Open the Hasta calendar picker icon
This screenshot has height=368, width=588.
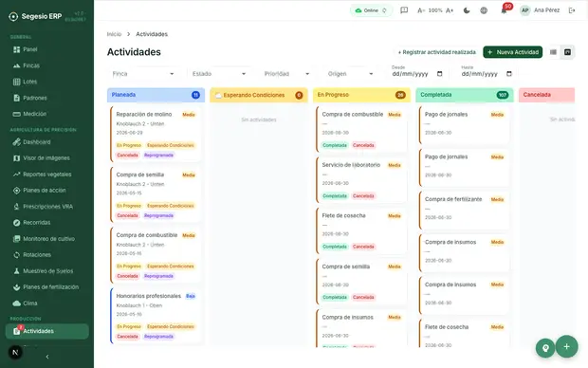[509, 74]
